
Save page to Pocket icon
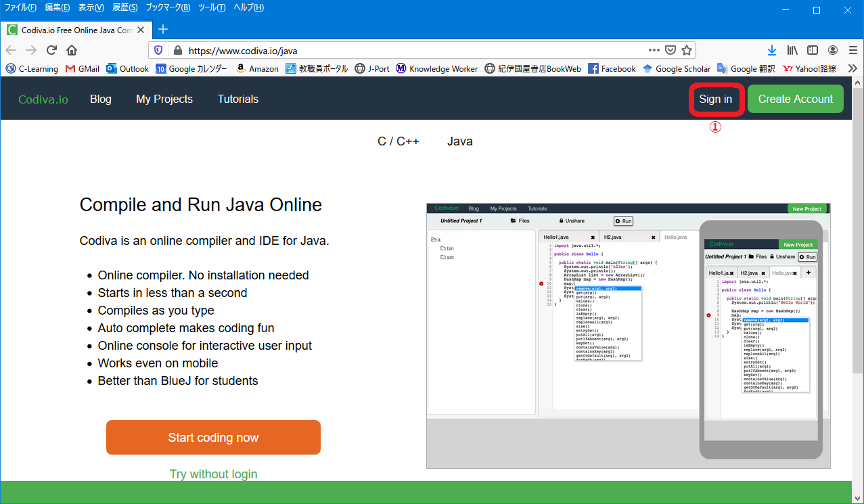tap(670, 50)
